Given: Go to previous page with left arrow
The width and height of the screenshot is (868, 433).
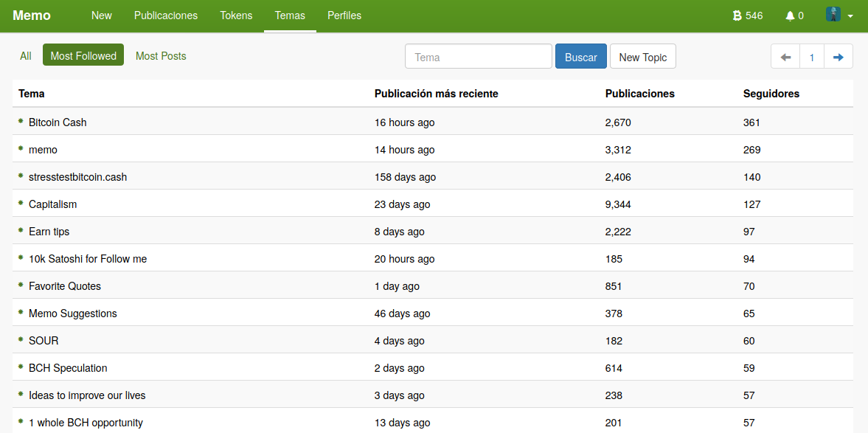Looking at the screenshot, I should [x=785, y=57].
